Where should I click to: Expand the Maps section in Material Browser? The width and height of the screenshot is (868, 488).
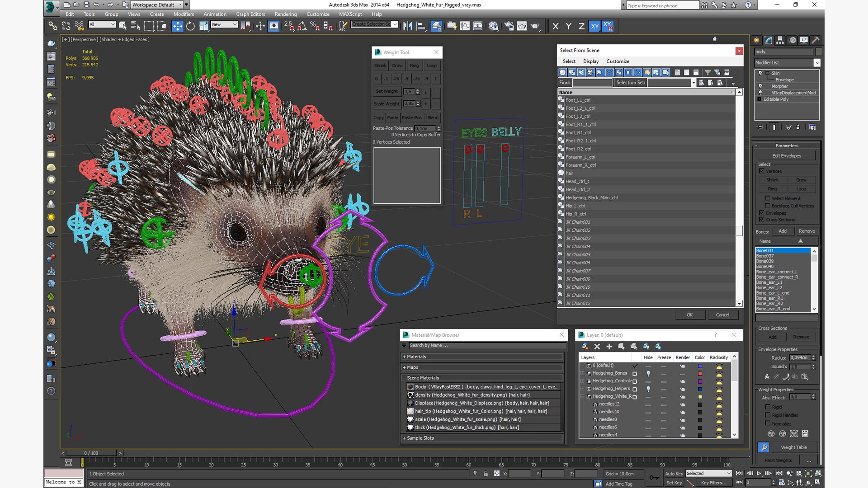483,367
